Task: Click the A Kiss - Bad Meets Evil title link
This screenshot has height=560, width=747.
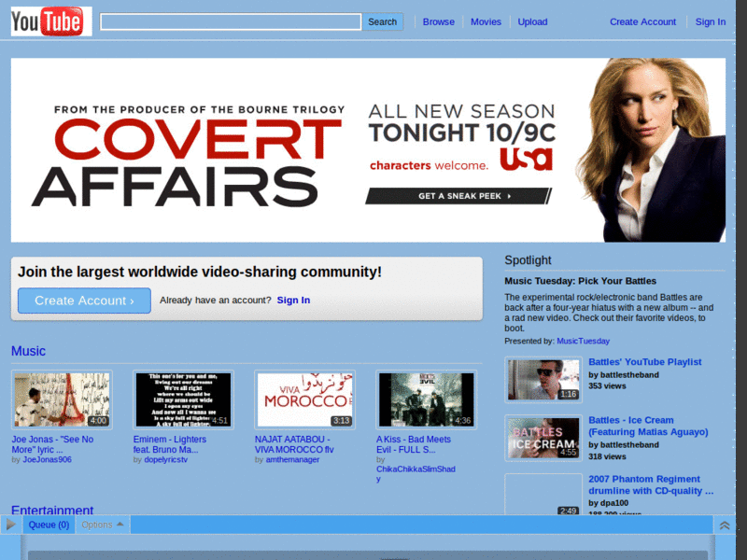Action: (x=414, y=444)
